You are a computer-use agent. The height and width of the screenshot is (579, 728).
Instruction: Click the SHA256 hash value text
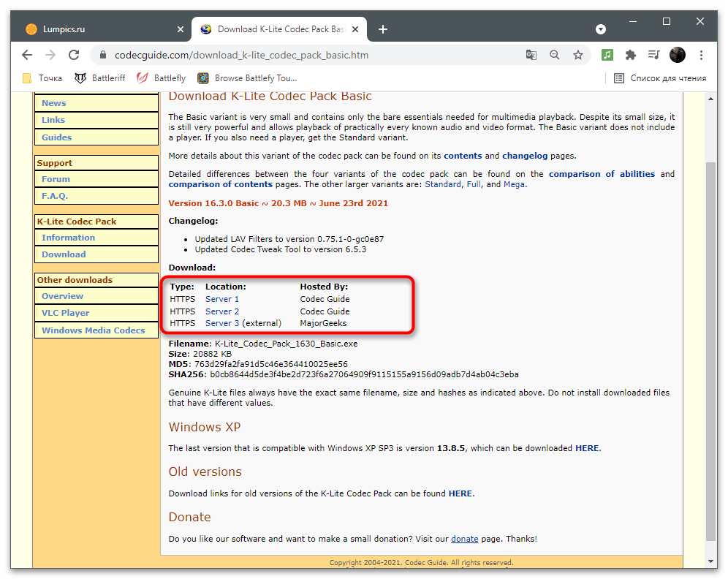pos(364,375)
